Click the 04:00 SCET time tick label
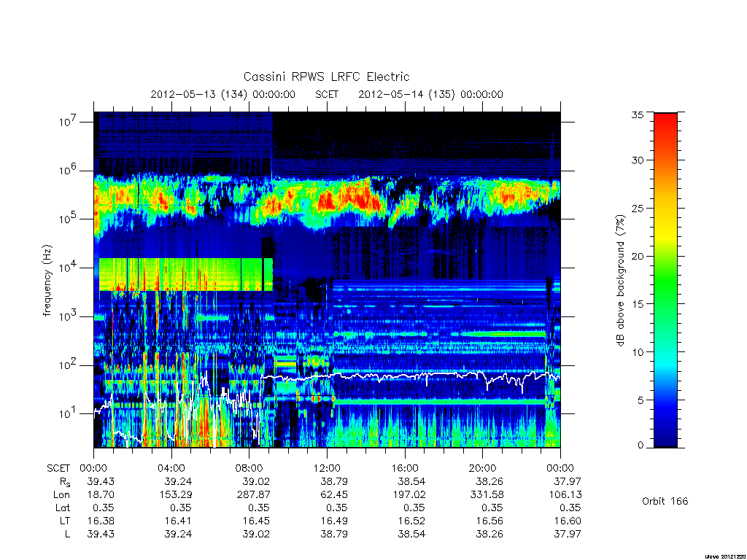Screen dimensions: 747x560 (171, 468)
